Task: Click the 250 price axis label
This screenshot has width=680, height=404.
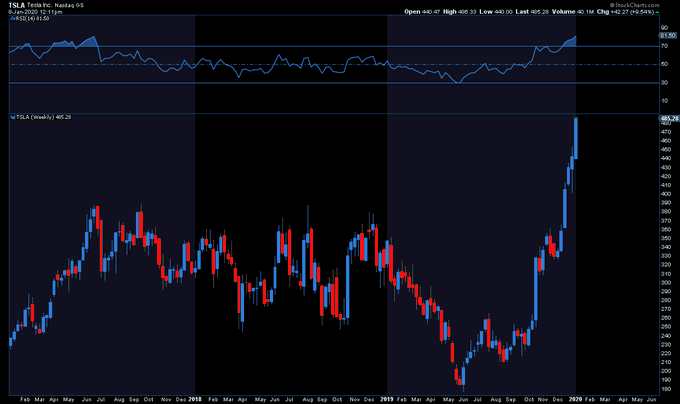Action: (666, 327)
